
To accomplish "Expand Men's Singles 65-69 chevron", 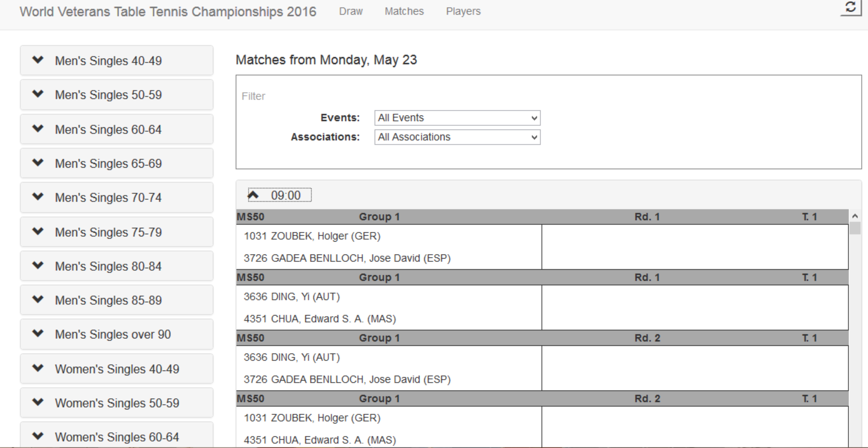I will pyautogui.click(x=38, y=163).
